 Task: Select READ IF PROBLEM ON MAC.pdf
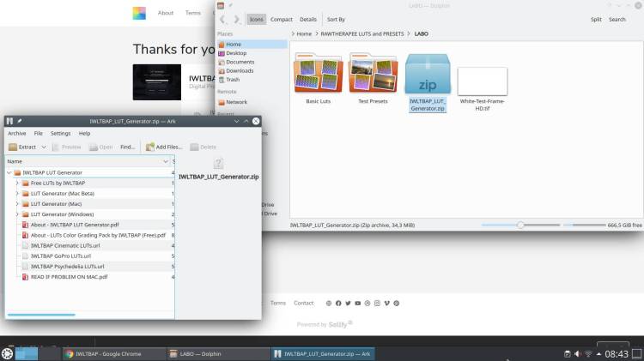pyautogui.click(x=69, y=277)
